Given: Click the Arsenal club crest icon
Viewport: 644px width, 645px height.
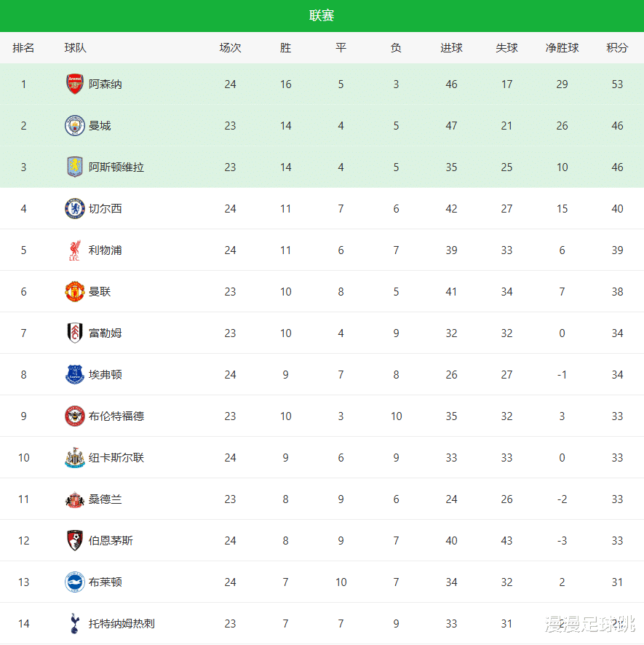Looking at the screenshot, I should point(75,84).
